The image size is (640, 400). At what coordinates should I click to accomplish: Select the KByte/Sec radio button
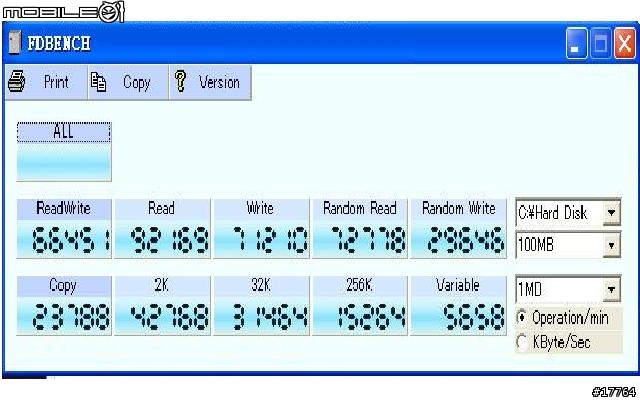click(522, 342)
